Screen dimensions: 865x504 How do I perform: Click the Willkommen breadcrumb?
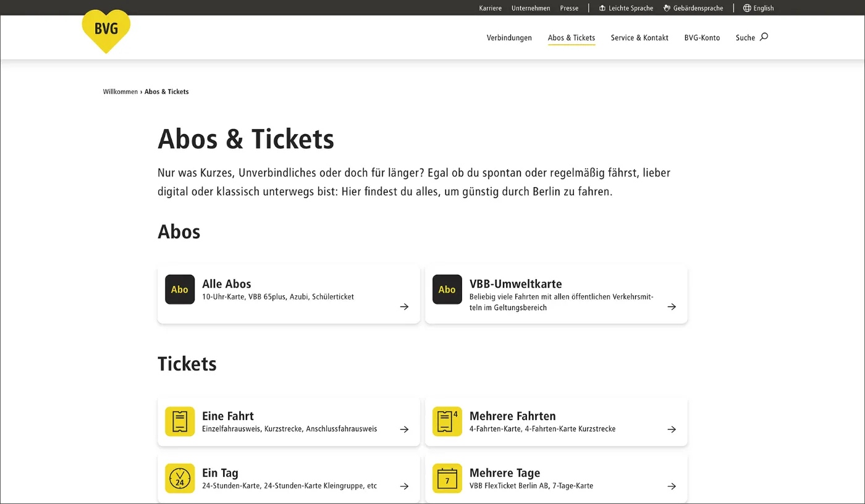point(120,91)
